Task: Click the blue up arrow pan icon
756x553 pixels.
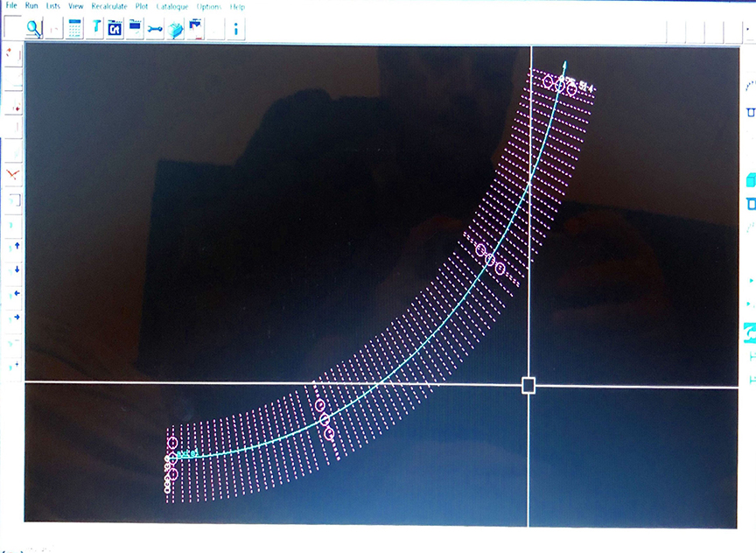Action: point(15,247)
